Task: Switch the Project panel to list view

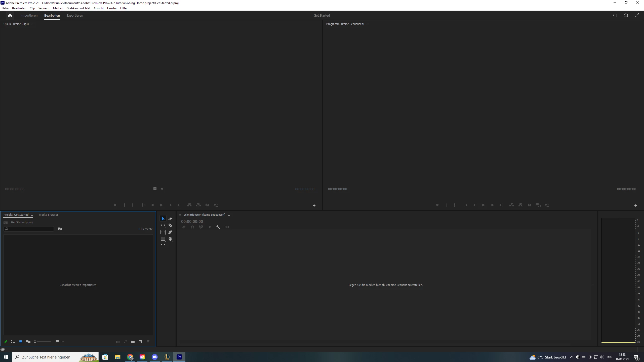Action: pos(13,342)
